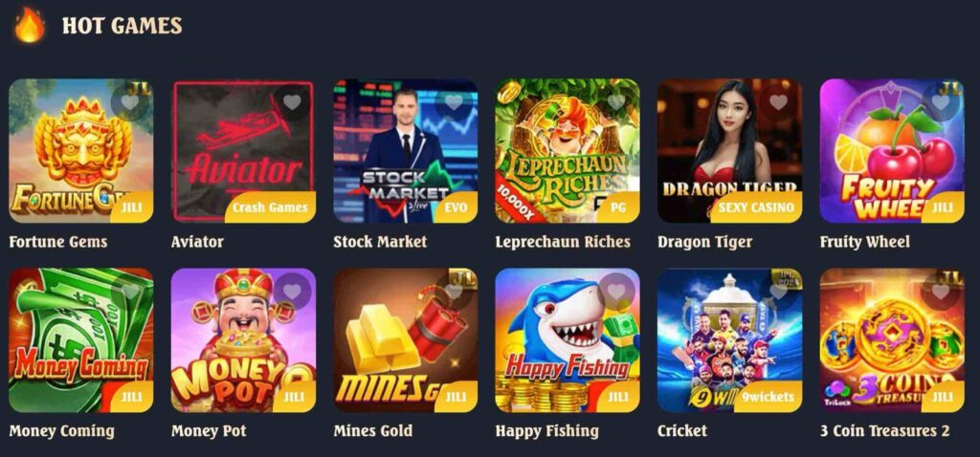
Task: Click the SEXY CASINO provider tag
Action: (756, 207)
